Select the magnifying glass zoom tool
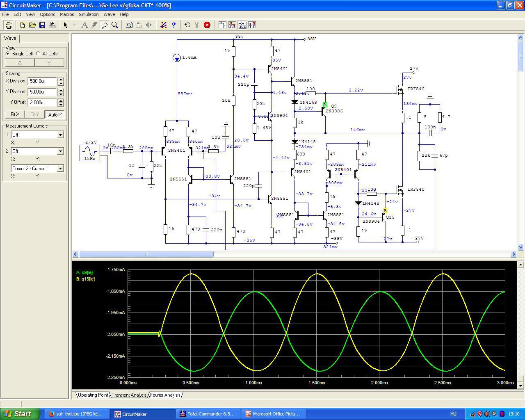Screen dimensions: 525x420 [115, 25]
